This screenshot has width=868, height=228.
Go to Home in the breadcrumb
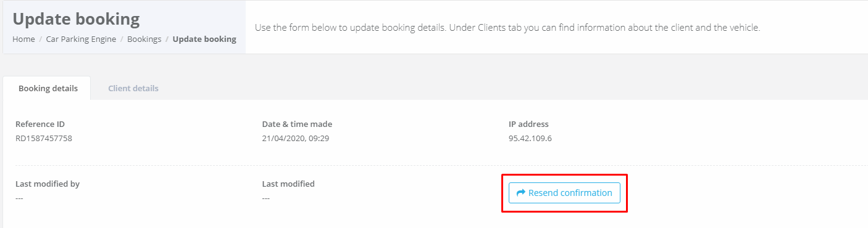pyautogui.click(x=23, y=39)
